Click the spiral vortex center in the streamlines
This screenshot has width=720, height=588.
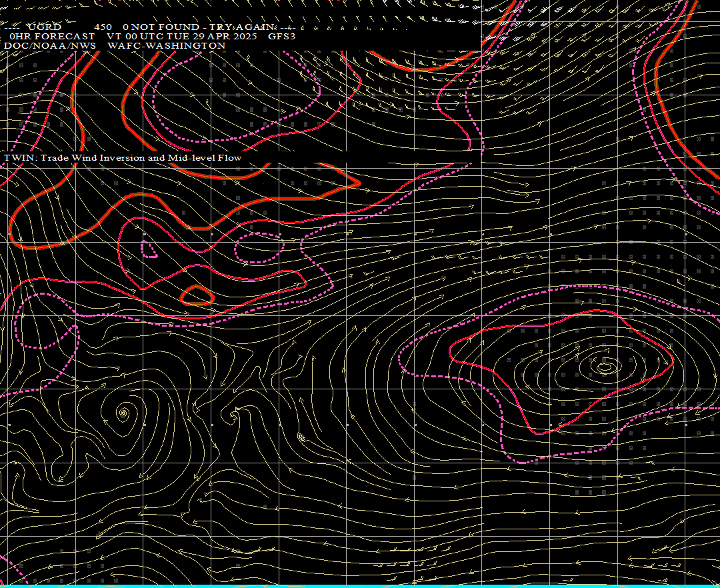click(123, 413)
